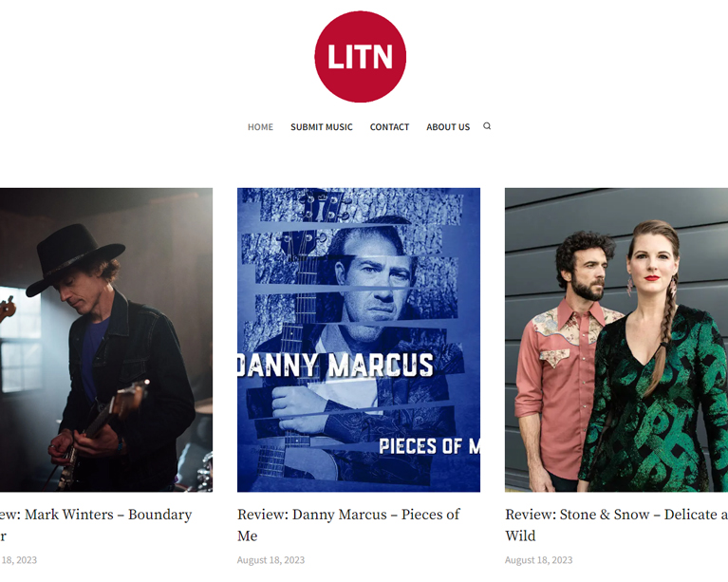Screen dimensions: 728x582
Task: Click the date under Mark Winters review
Action: (x=19, y=560)
